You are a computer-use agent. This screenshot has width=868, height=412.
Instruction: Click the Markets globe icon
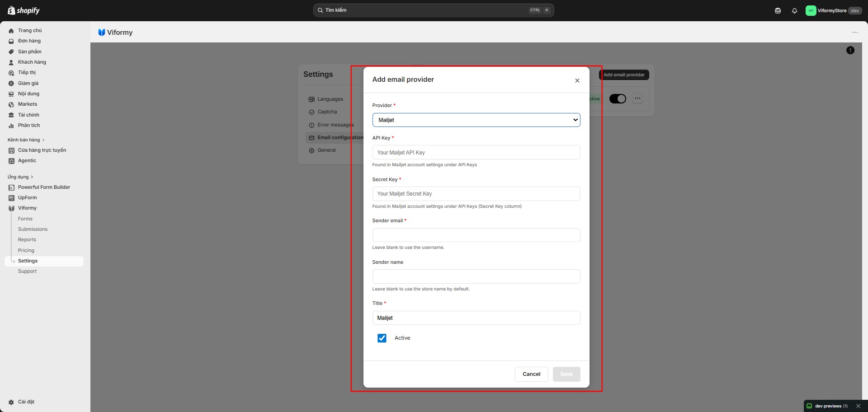point(11,104)
